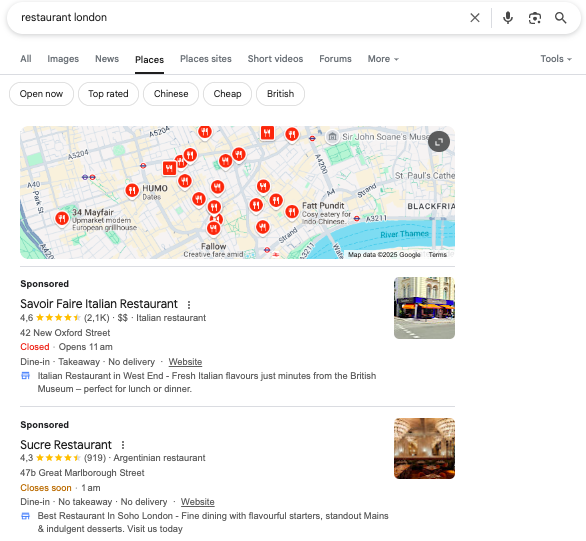Click the 'Closes soon' status text

46,488
